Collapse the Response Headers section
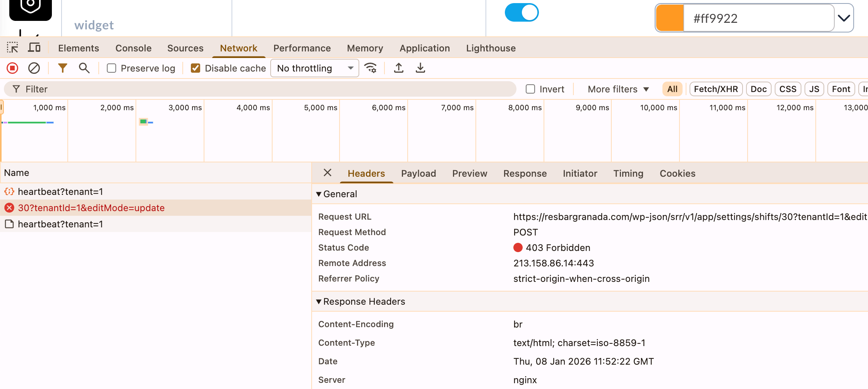 pos(319,302)
